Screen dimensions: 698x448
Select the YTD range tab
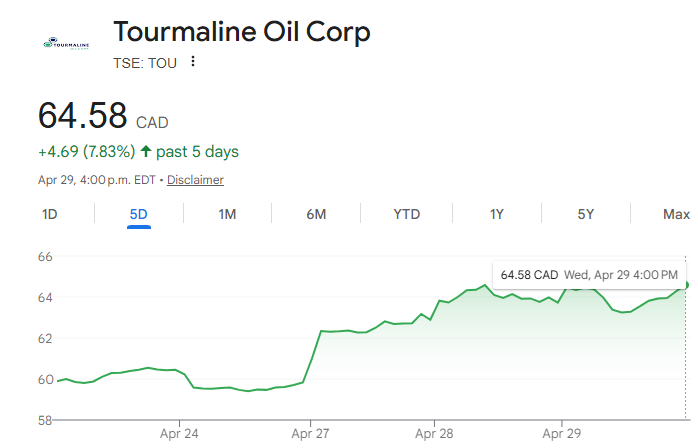(x=406, y=214)
